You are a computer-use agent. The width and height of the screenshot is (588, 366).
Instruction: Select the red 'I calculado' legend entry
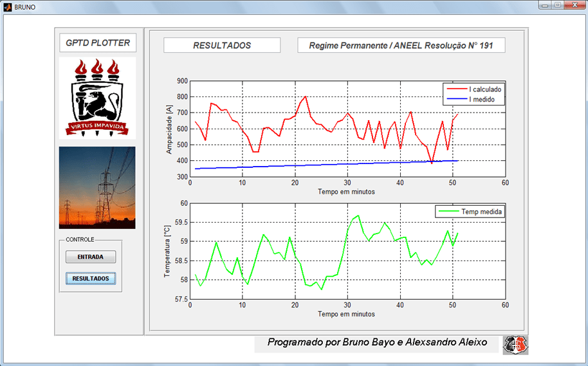coord(476,89)
